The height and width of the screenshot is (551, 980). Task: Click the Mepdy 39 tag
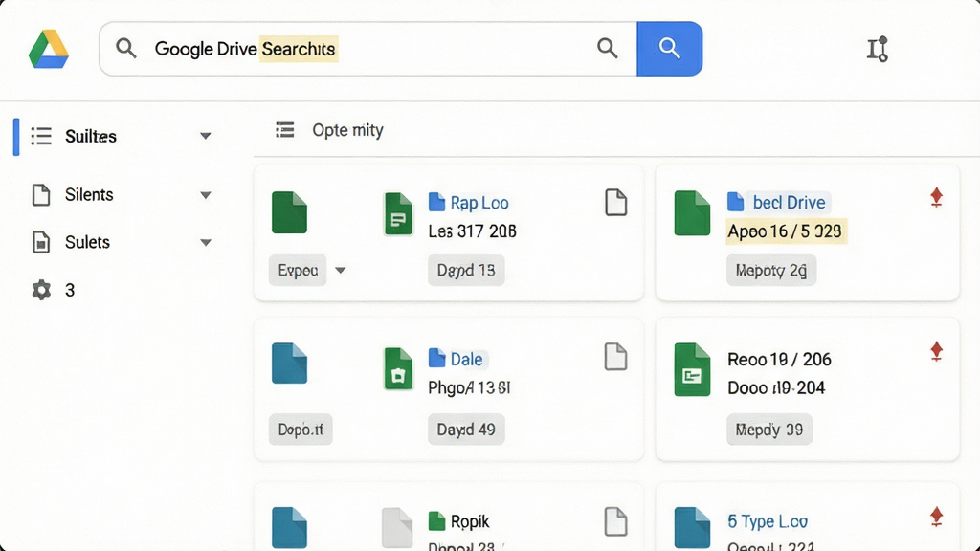769,430
